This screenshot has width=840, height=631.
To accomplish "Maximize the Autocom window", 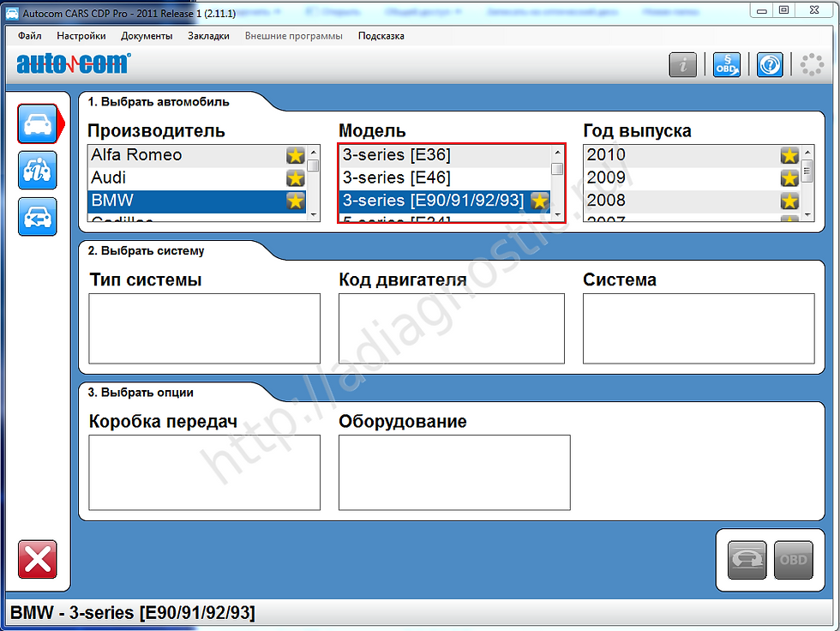I will point(783,10).
